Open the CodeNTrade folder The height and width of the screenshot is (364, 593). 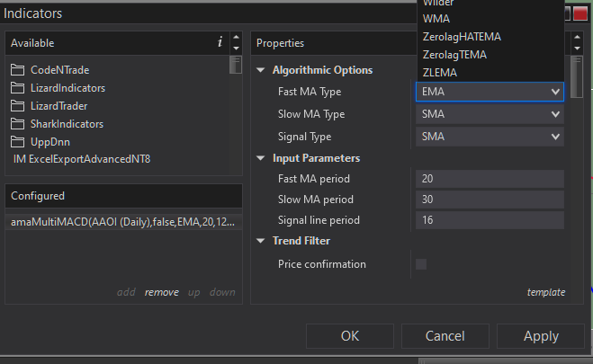(49, 70)
